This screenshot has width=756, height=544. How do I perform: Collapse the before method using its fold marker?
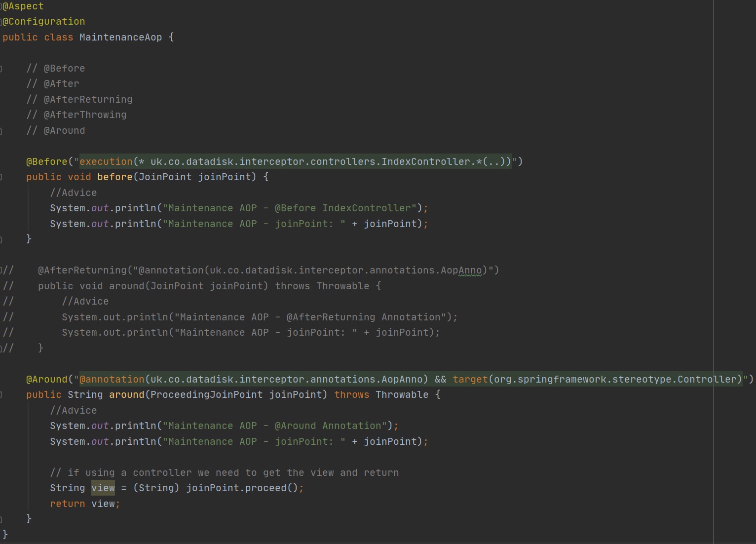click(1, 177)
